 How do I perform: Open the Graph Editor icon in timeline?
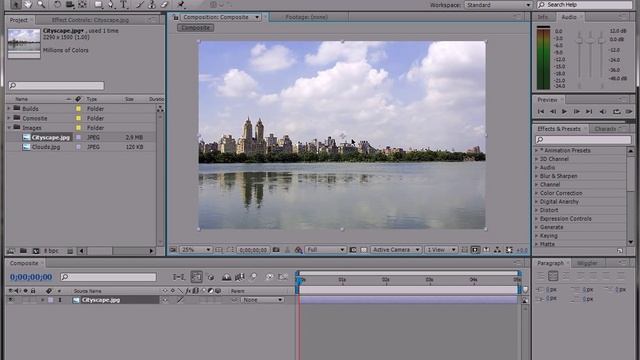[x=283, y=277]
